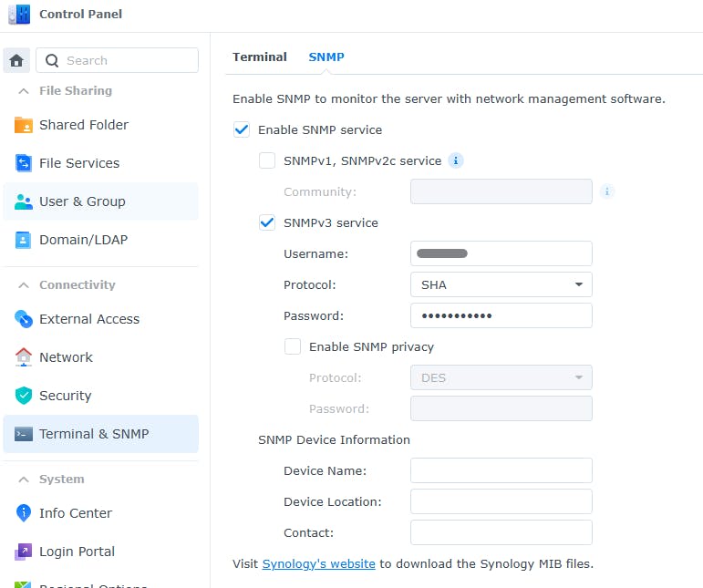The width and height of the screenshot is (703, 588).
Task: Open Domain/LDAP settings
Action: [x=83, y=240]
